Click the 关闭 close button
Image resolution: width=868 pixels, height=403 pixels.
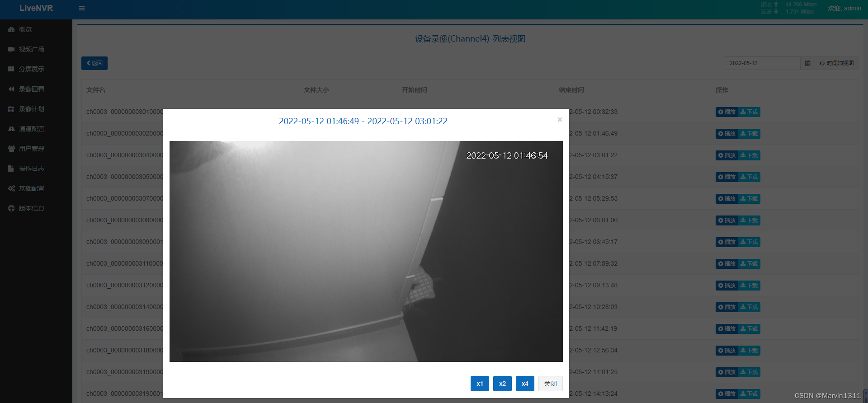(550, 384)
